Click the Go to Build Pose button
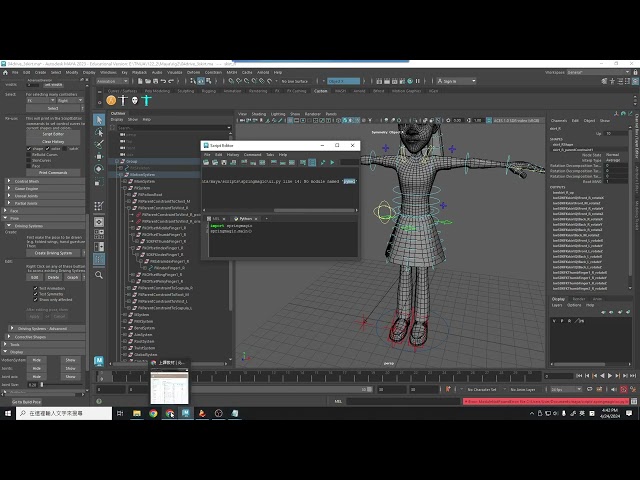Screen dimensions: 640x480 tap(27, 402)
